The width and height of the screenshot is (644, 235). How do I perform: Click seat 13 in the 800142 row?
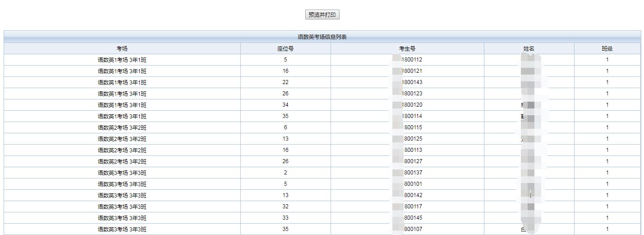pyautogui.click(x=285, y=195)
